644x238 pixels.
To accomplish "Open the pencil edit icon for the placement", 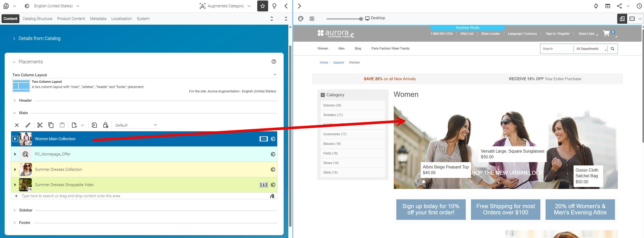I will click(28, 125).
